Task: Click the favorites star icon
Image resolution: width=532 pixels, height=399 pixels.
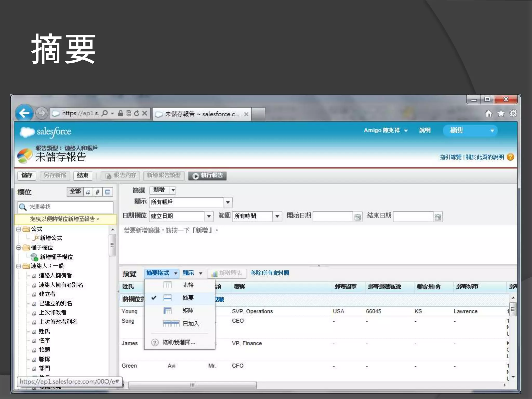Action: 501,114
